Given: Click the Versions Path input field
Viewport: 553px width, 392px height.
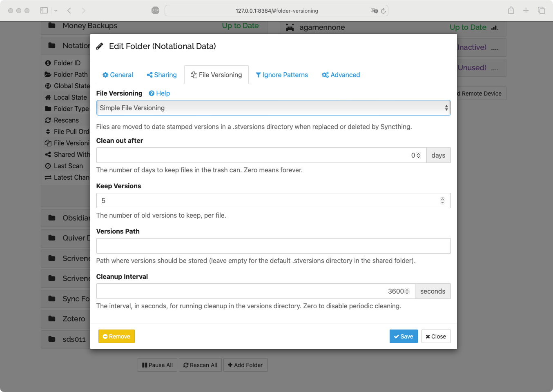Looking at the screenshot, I should (273, 246).
